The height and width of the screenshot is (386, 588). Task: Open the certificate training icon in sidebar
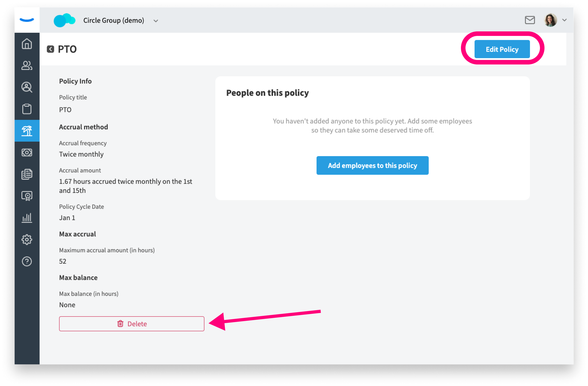27,196
